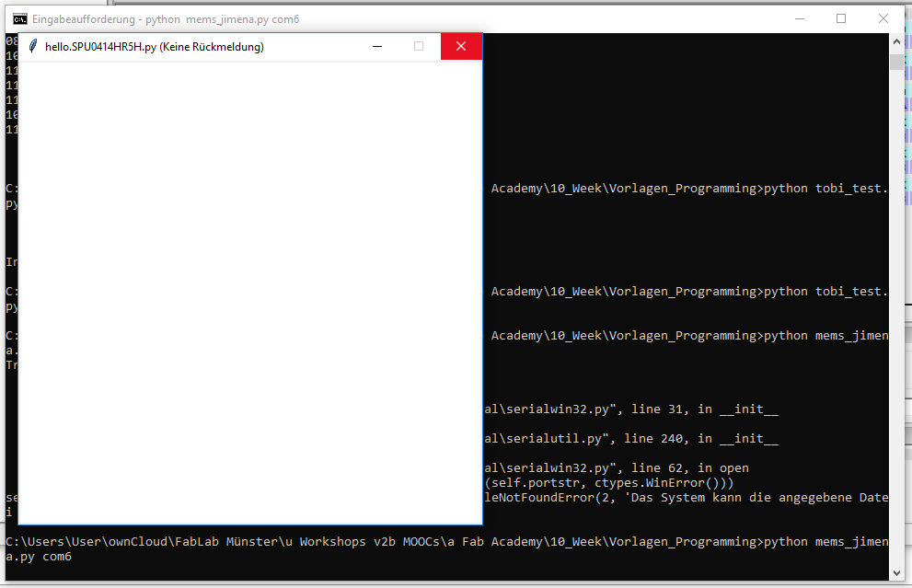Click the 'C:\Users\User\ownCloud\FabLab Münster' prompt path
This screenshot has width=912, height=588.
tap(142, 541)
